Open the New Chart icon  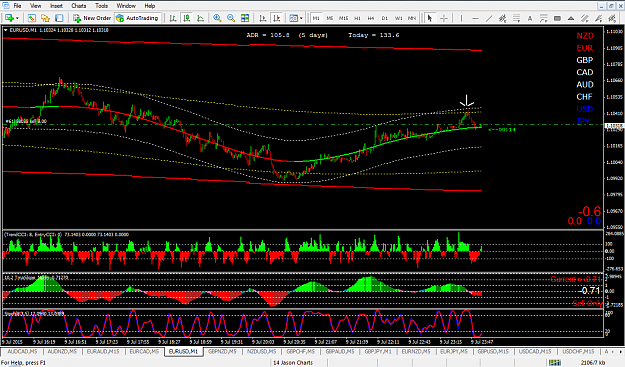[9, 18]
